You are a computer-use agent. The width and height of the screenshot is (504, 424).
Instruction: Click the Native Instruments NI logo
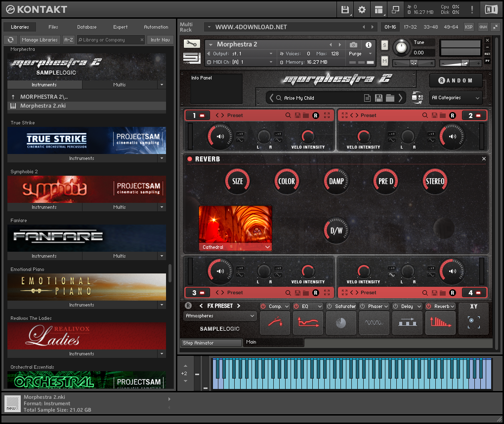[x=491, y=10]
